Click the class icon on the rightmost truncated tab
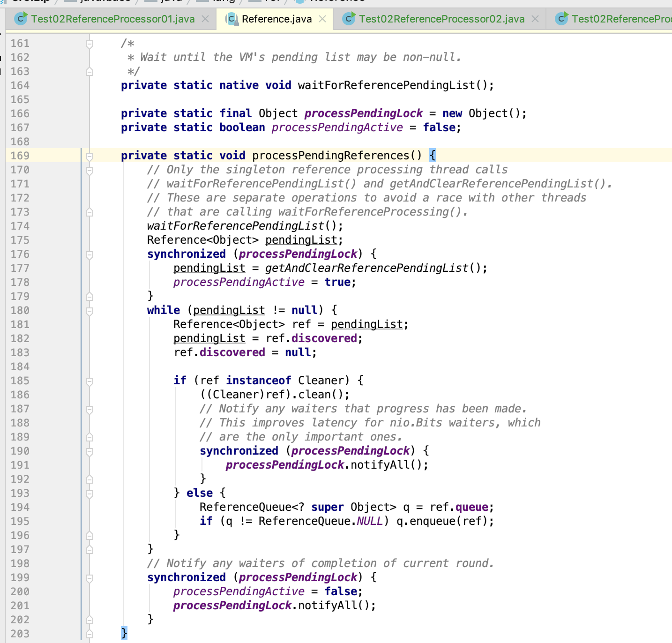672x643 pixels. pyautogui.click(x=561, y=19)
